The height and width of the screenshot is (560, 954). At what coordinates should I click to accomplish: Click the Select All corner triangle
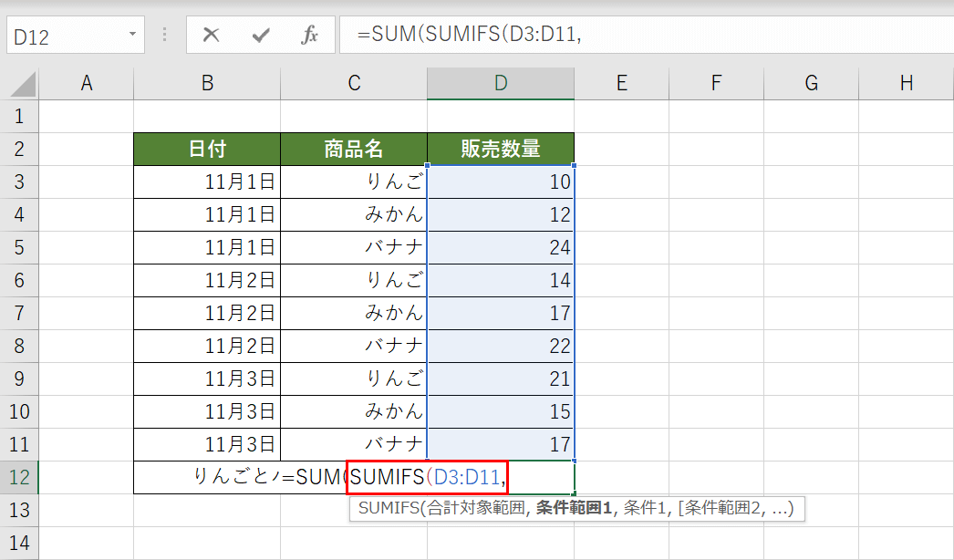pyautogui.click(x=22, y=85)
